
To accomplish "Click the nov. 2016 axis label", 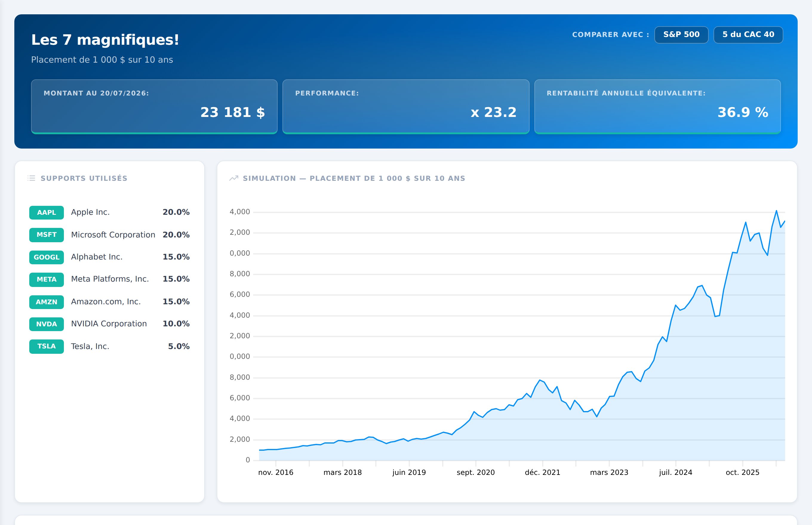I will tap(276, 472).
